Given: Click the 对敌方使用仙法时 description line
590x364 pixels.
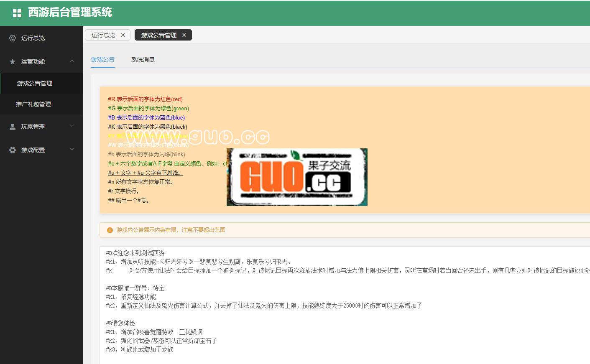Looking at the screenshot, I should (x=348, y=270).
